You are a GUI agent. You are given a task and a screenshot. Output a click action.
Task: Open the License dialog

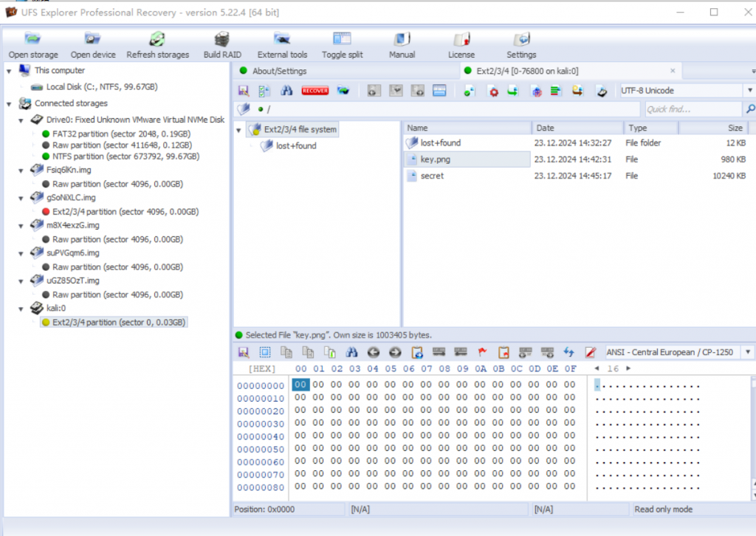point(461,45)
